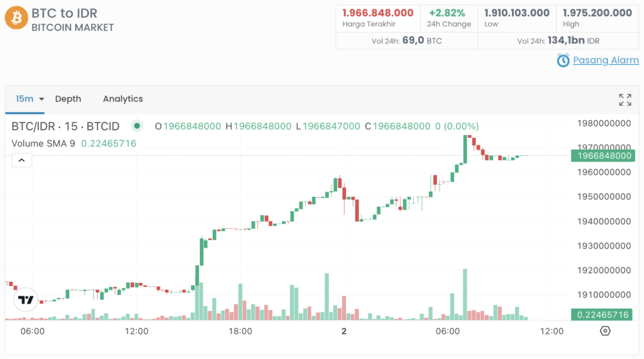
Task: Expand chart with the fullscreen icon
Action: 625,99
